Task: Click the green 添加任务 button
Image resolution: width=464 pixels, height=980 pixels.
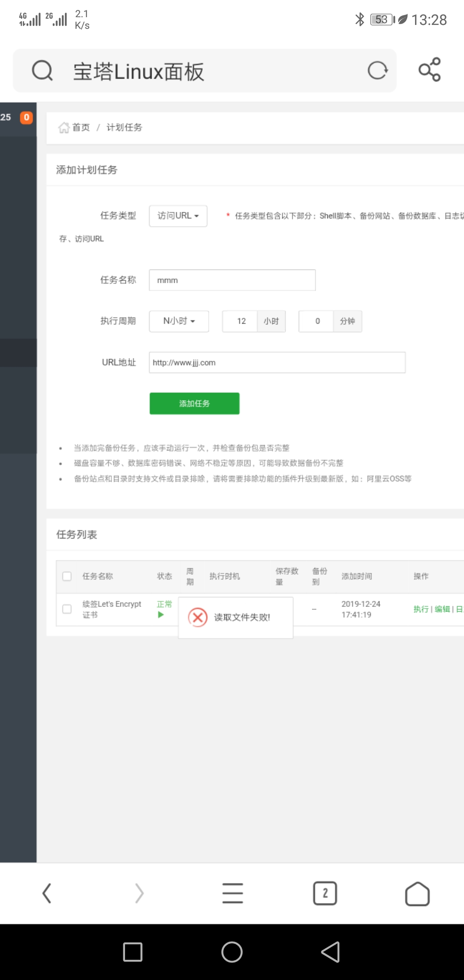Action: 194,404
